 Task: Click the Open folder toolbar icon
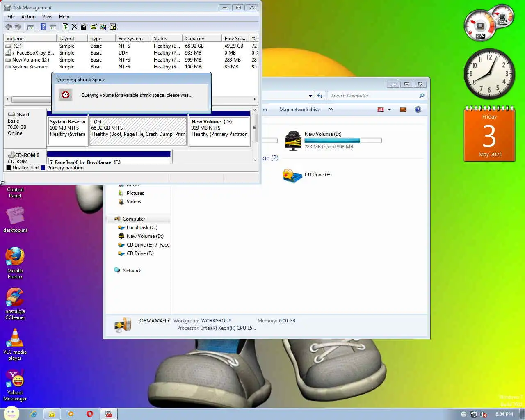[94, 27]
